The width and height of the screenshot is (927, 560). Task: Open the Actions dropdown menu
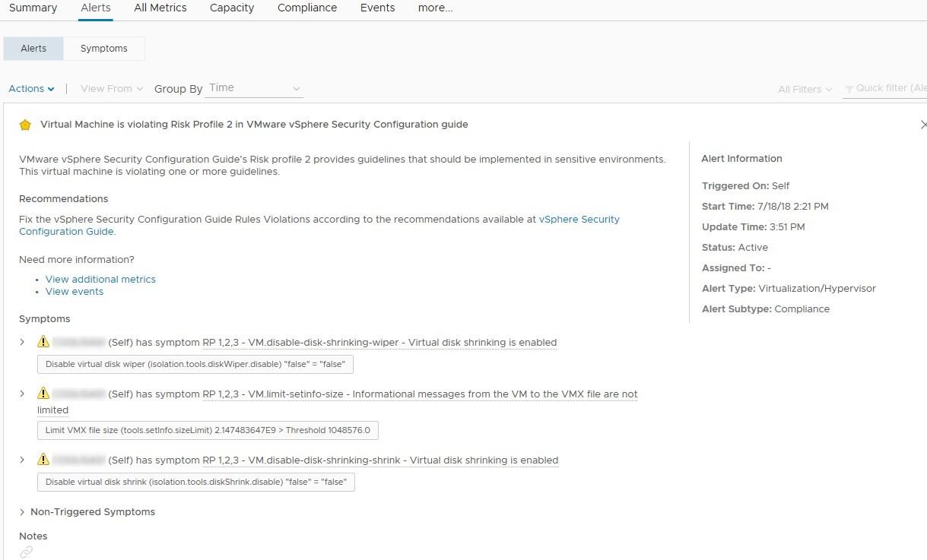coord(31,89)
